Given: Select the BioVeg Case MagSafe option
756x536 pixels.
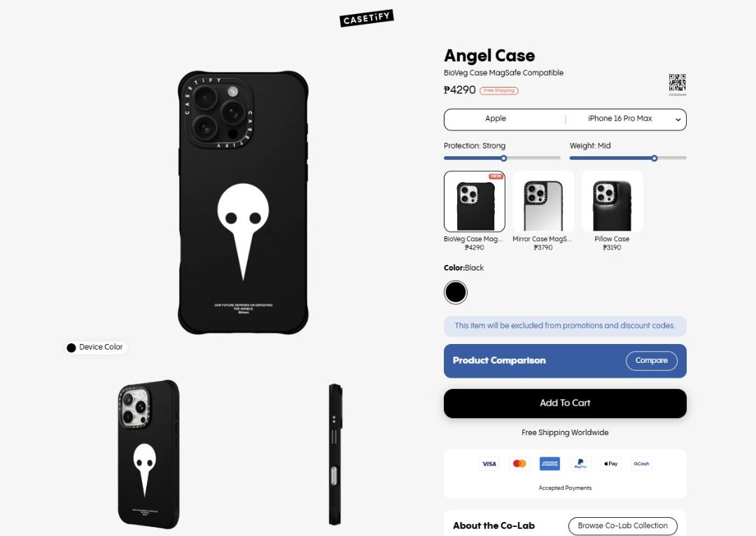Looking at the screenshot, I should click(475, 211).
